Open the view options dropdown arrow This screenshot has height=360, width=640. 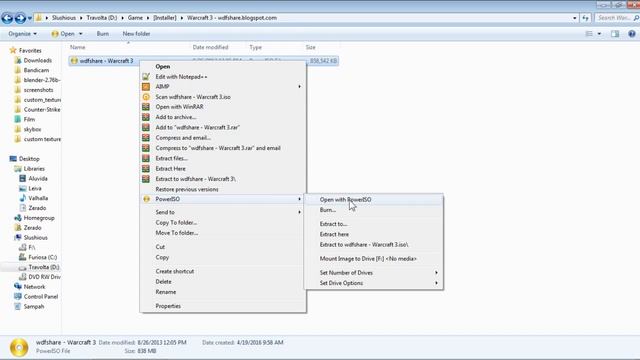(599, 34)
